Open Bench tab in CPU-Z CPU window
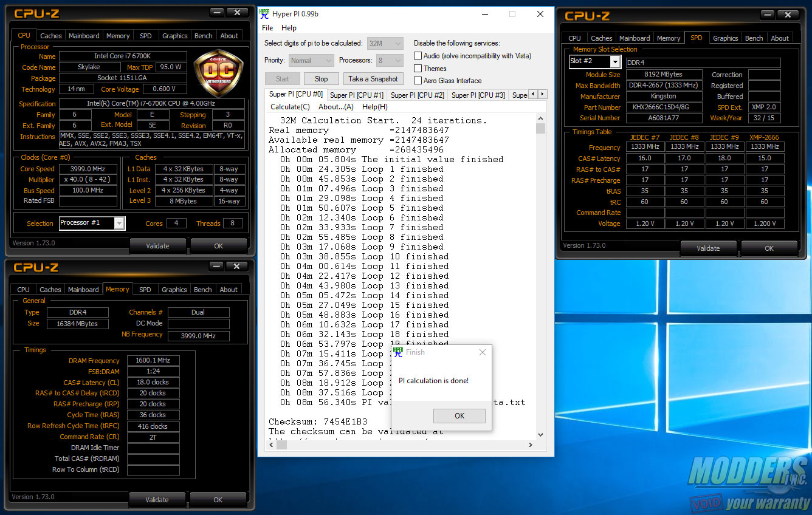812x515 pixels. pos(203,36)
